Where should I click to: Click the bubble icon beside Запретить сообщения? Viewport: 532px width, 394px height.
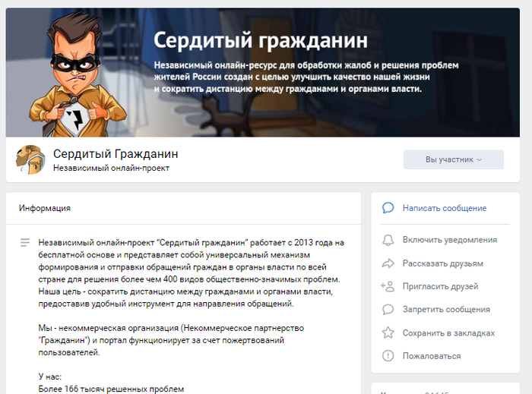(x=388, y=309)
